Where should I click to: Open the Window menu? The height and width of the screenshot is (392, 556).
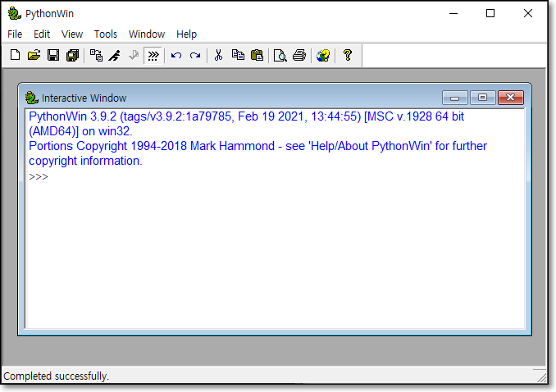coord(147,34)
